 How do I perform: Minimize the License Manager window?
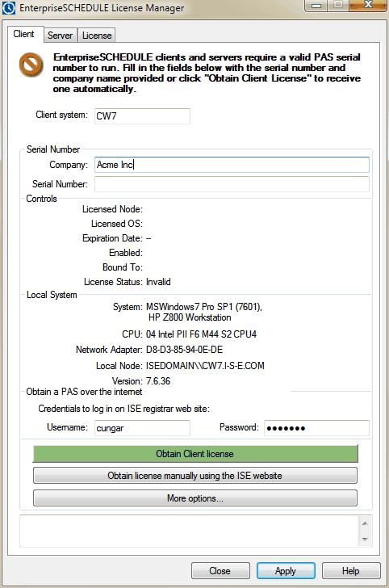click(x=316, y=6)
